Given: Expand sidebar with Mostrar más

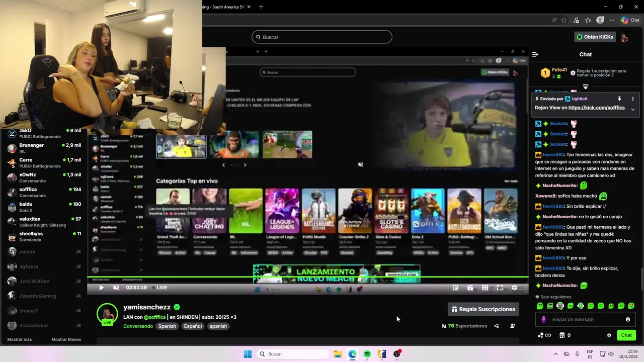Looking at the screenshot, I should coord(20,339).
